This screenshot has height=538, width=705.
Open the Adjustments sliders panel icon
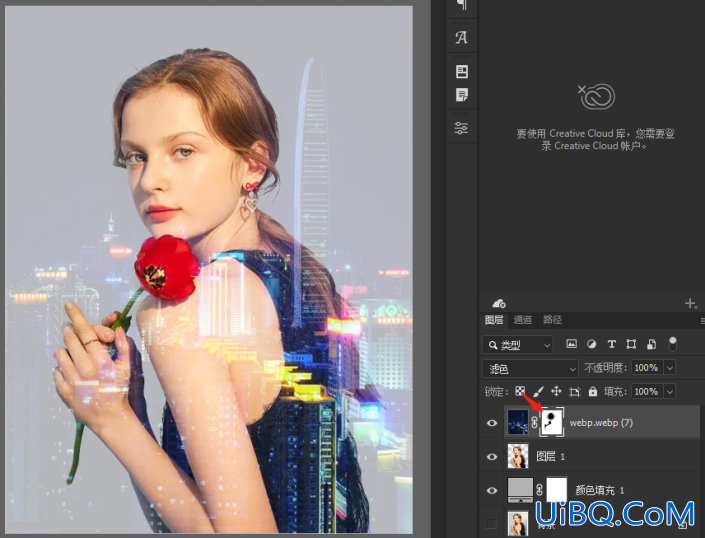point(461,128)
